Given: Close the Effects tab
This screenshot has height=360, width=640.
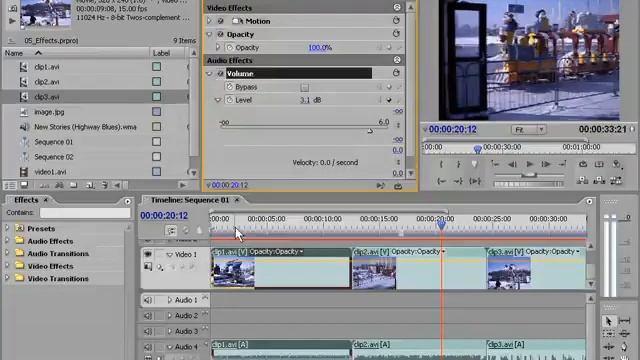Looking at the screenshot, I should pyautogui.click(x=46, y=200).
